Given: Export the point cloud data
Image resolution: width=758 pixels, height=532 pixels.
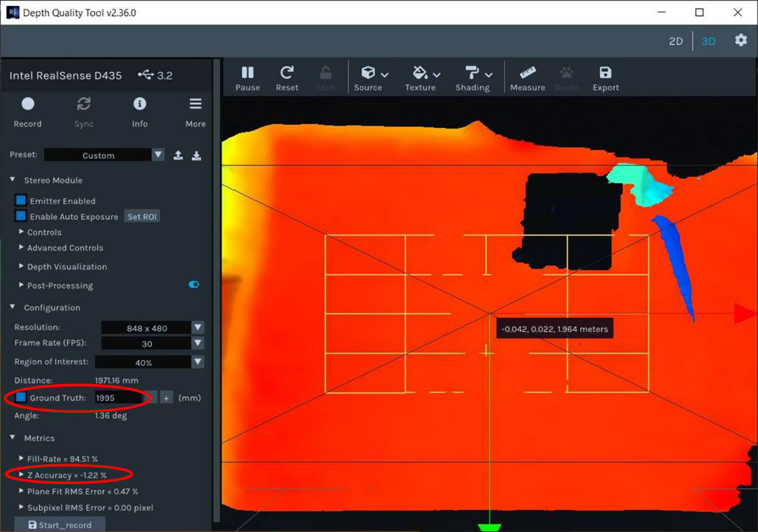Looking at the screenshot, I should coord(605,77).
